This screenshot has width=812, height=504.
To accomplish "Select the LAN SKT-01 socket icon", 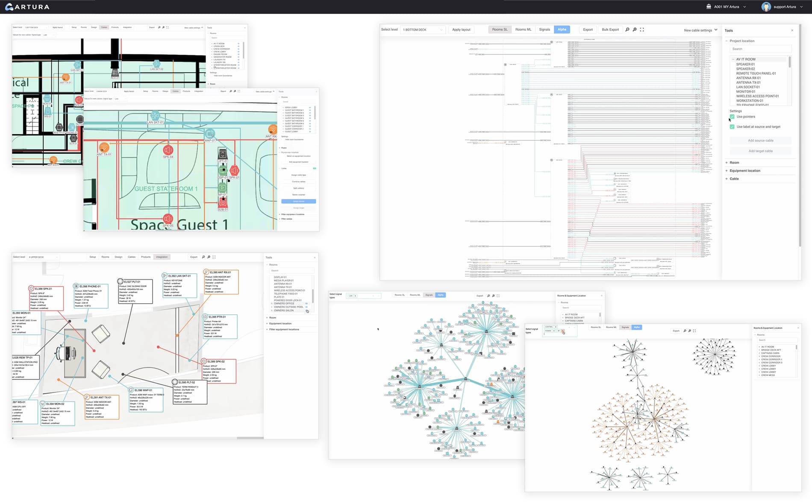I will 155,116.
